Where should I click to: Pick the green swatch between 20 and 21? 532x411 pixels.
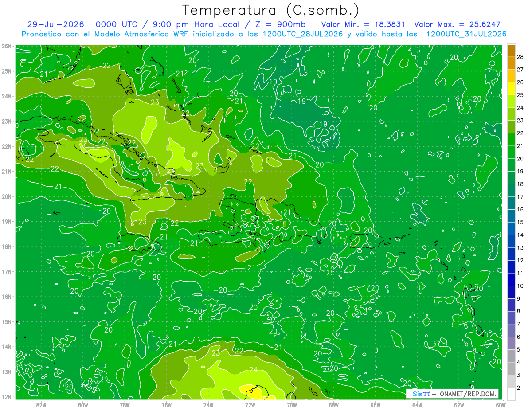click(511, 153)
